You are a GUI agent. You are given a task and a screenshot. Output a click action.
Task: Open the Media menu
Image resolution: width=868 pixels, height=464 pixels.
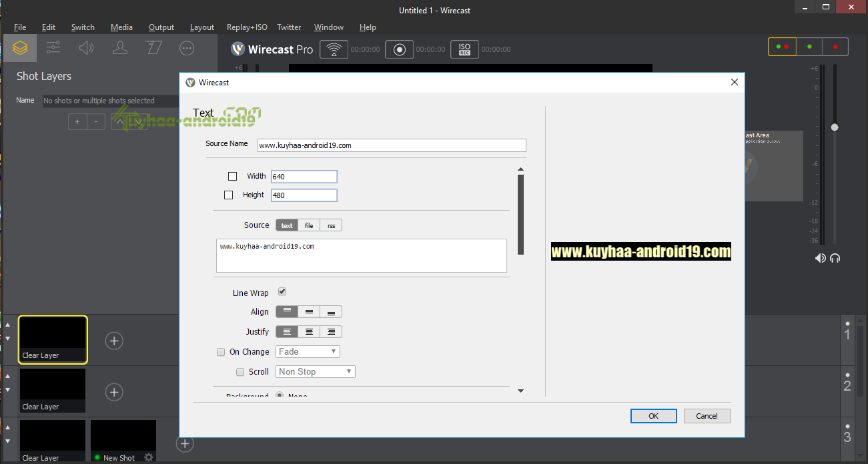pos(121,27)
